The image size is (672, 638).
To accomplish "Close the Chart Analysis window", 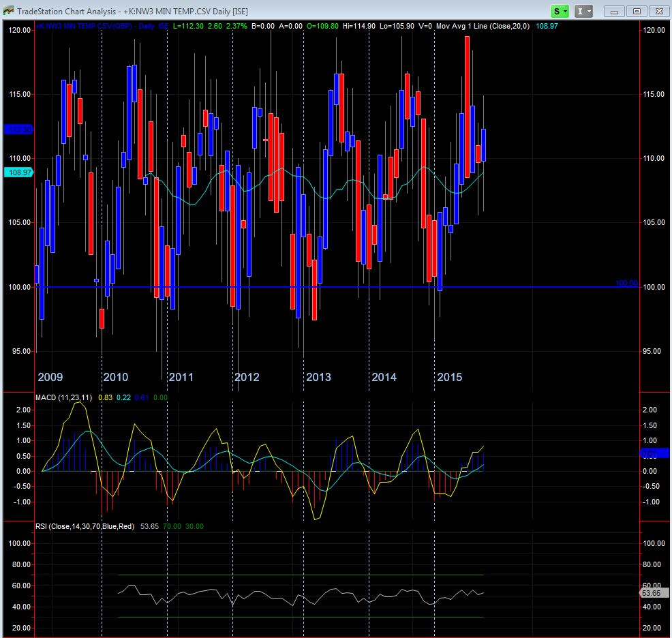I will (x=658, y=11).
